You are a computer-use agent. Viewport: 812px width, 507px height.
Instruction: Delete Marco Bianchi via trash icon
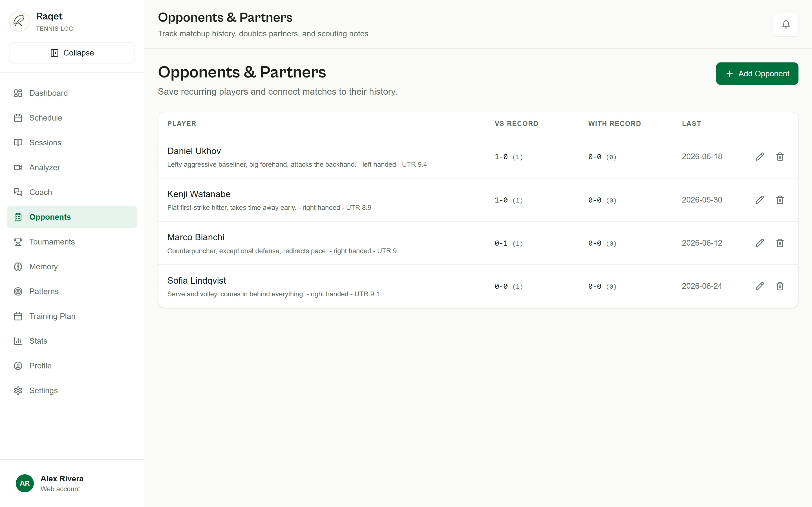coord(780,243)
